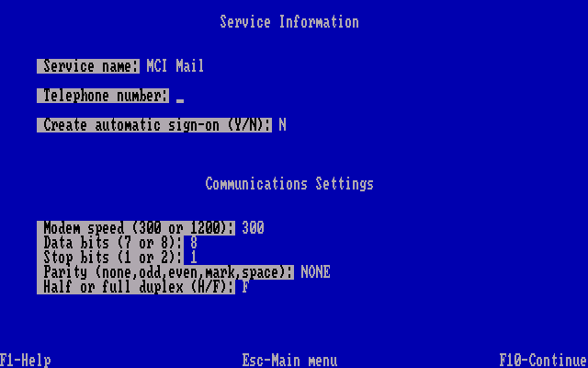The width and height of the screenshot is (588, 368).
Task: Click the duplex setting value F
Action: 245,286
